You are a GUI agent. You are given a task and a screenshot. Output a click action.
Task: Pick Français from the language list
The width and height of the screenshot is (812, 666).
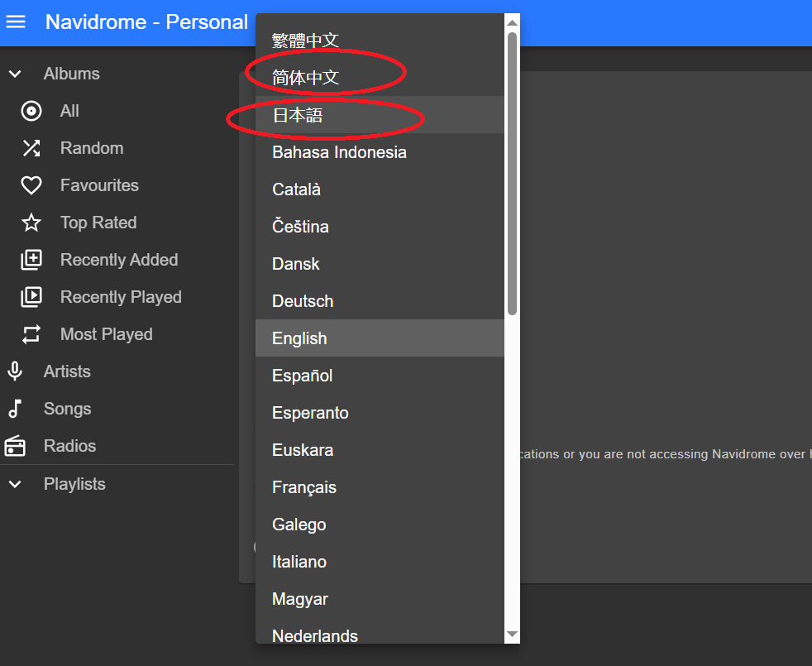click(304, 487)
